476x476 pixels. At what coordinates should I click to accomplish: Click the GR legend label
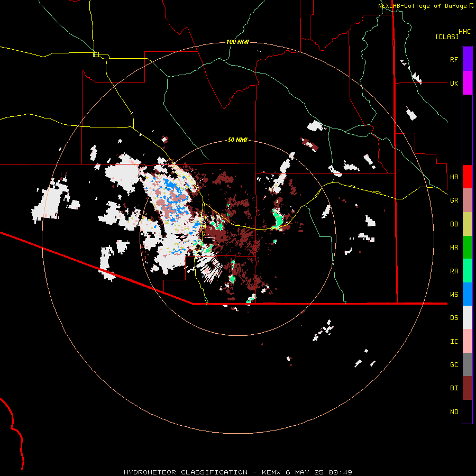(x=454, y=200)
